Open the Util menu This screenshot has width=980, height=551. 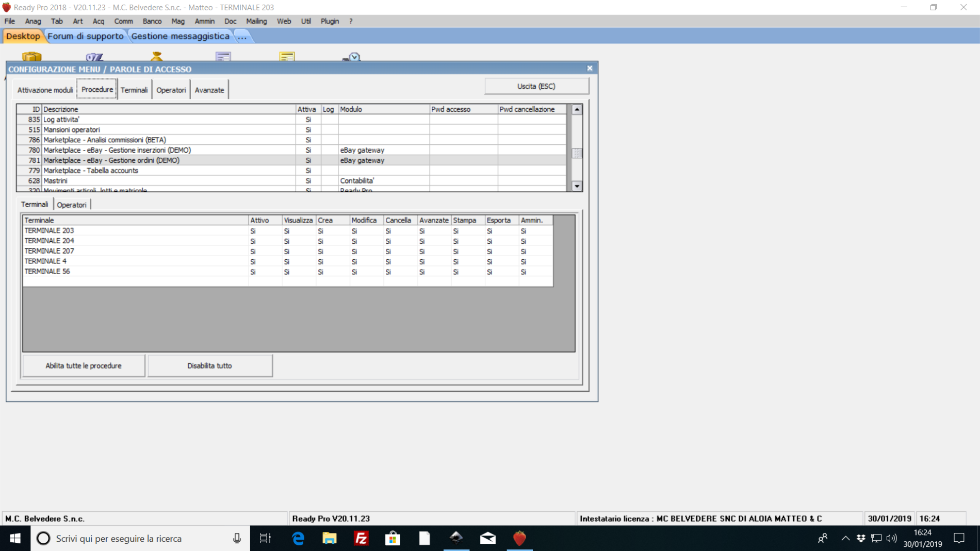(306, 21)
